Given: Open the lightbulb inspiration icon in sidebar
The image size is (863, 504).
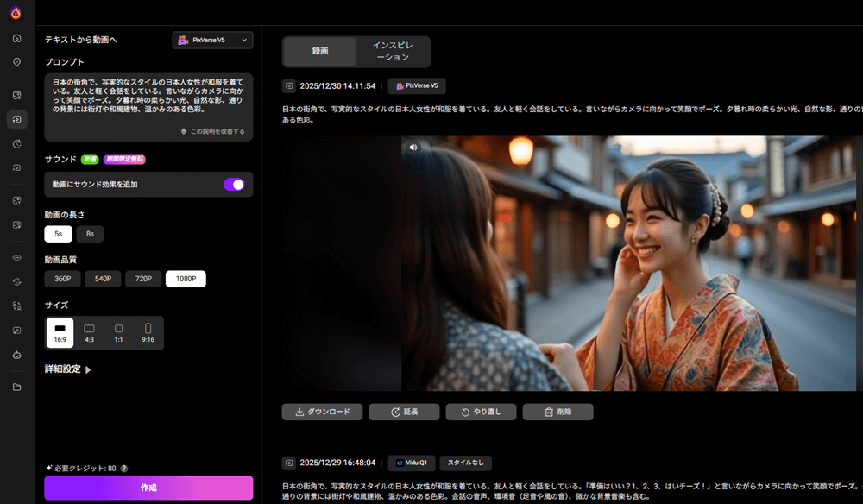Looking at the screenshot, I should (16, 62).
